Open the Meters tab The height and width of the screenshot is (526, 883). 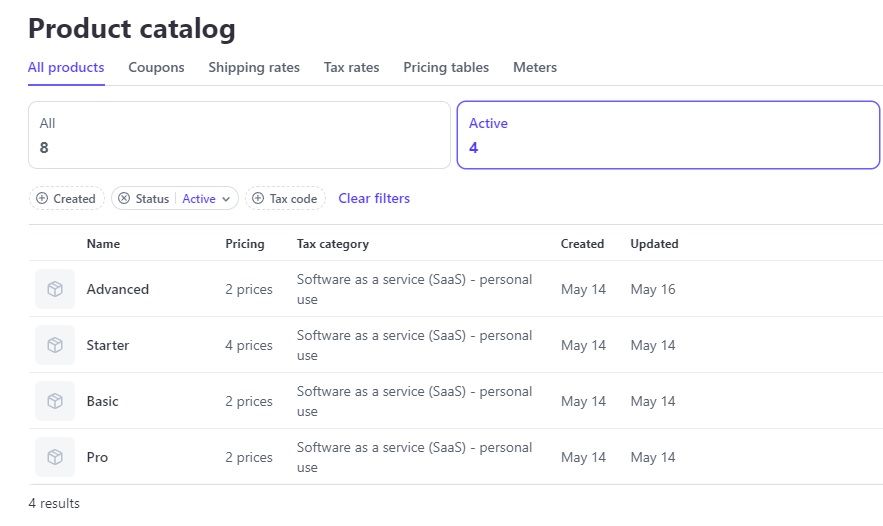point(535,68)
